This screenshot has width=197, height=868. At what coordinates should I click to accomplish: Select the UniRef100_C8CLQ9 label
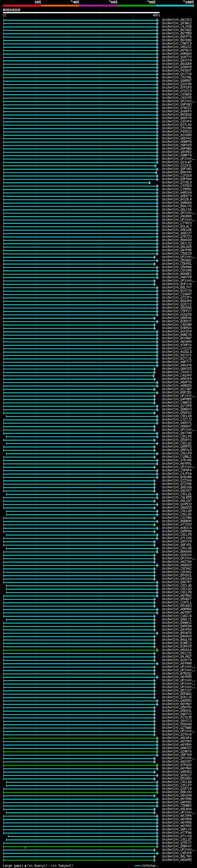click(177, 416)
